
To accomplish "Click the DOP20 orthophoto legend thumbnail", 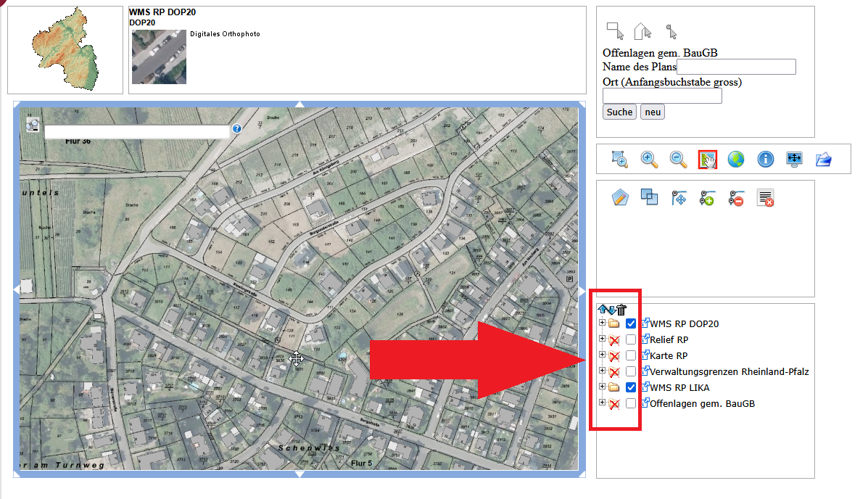I will pos(159,57).
